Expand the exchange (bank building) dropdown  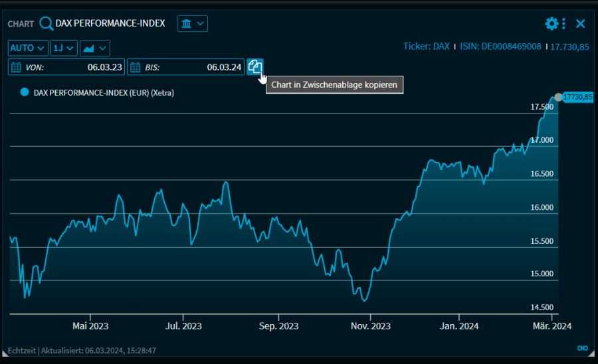click(193, 24)
